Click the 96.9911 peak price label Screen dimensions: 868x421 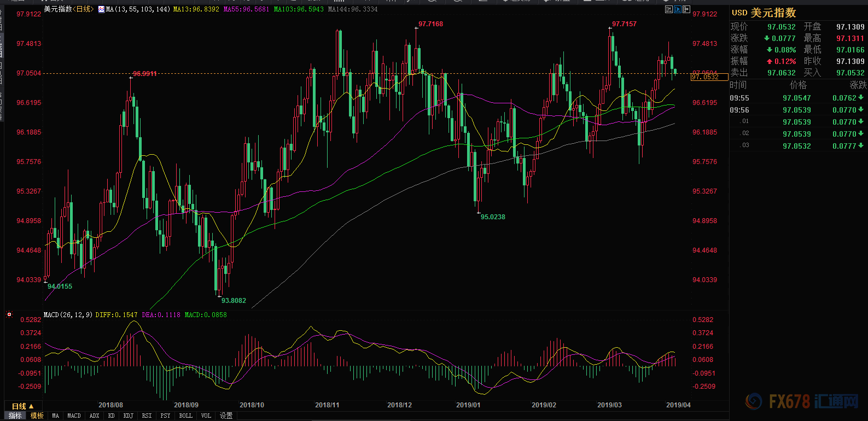tap(144, 74)
